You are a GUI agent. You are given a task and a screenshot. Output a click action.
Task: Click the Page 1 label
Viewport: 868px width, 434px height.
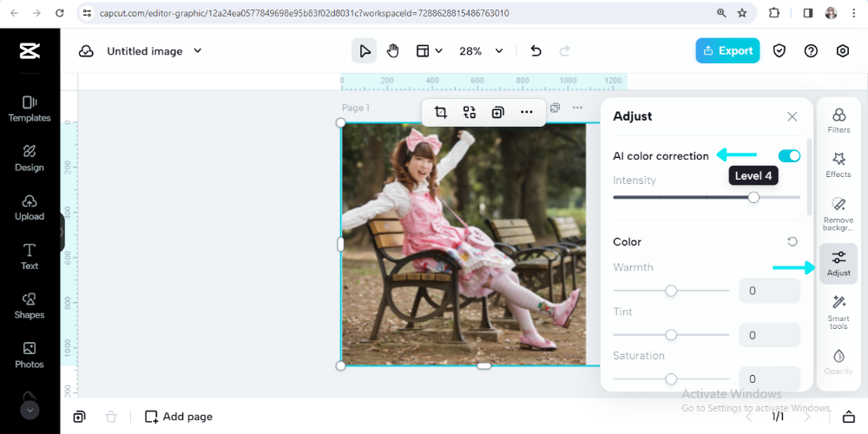356,108
